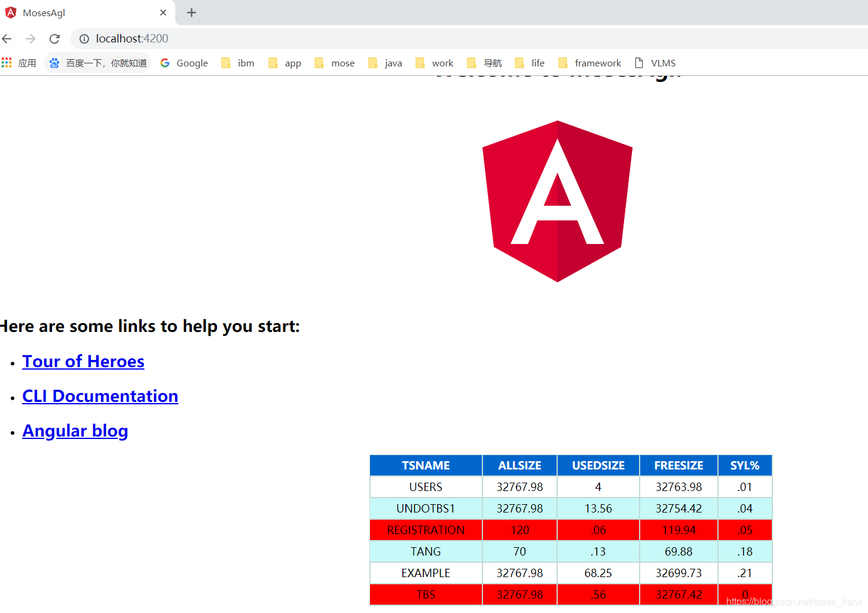Open the Angular blog link
The width and height of the screenshot is (868, 613).
(x=75, y=431)
